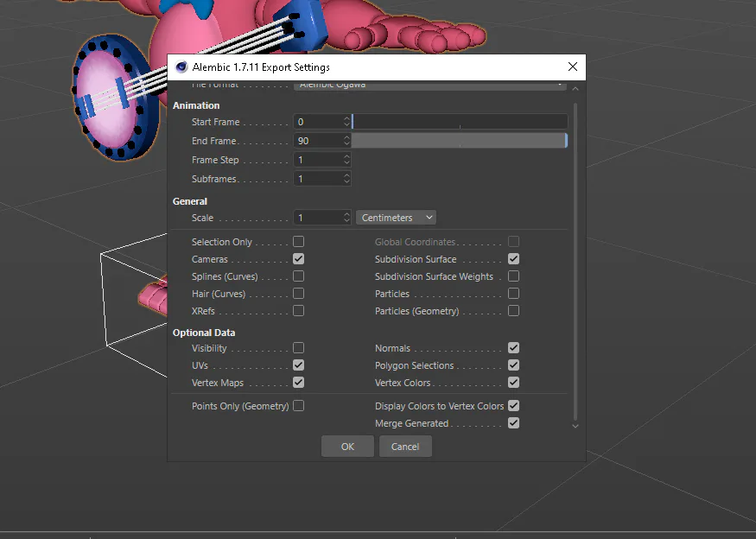Image resolution: width=756 pixels, height=539 pixels.
Task: Uncheck Display Colors to Vertex Colors
Action: coord(513,406)
